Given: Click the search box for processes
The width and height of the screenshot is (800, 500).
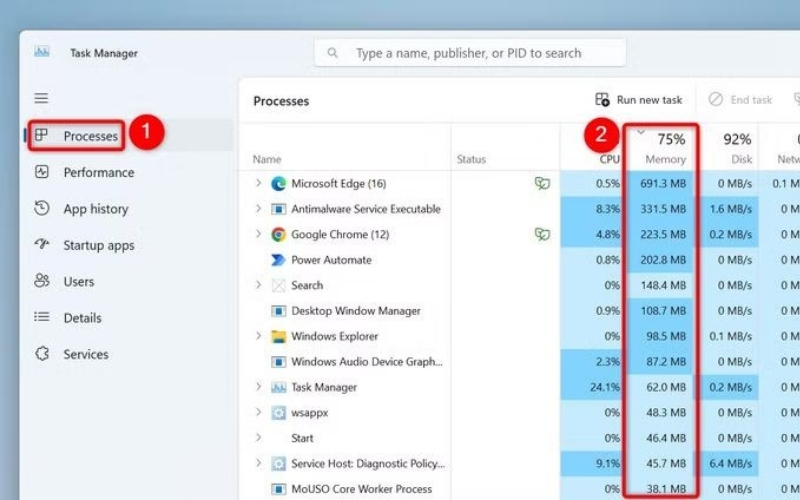Looking at the screenshot, I should (x=470, y=53).
